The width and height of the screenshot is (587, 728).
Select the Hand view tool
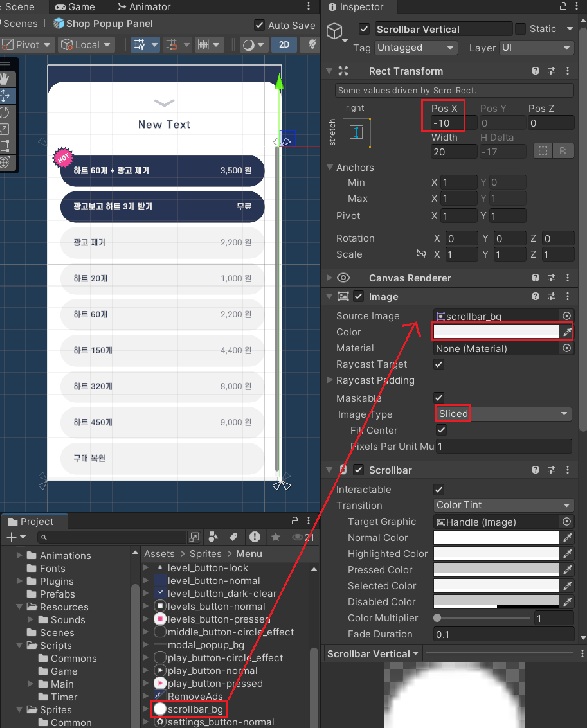6,79
